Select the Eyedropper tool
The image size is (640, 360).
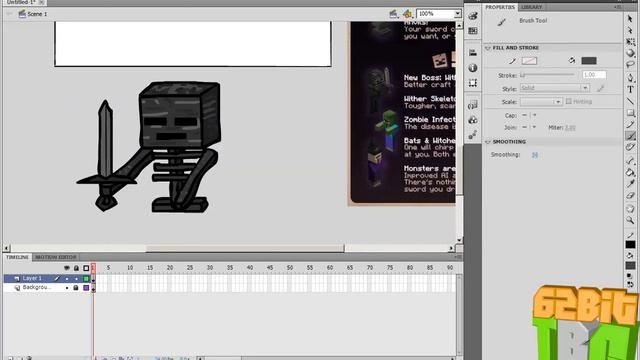(x=630, y=184)
